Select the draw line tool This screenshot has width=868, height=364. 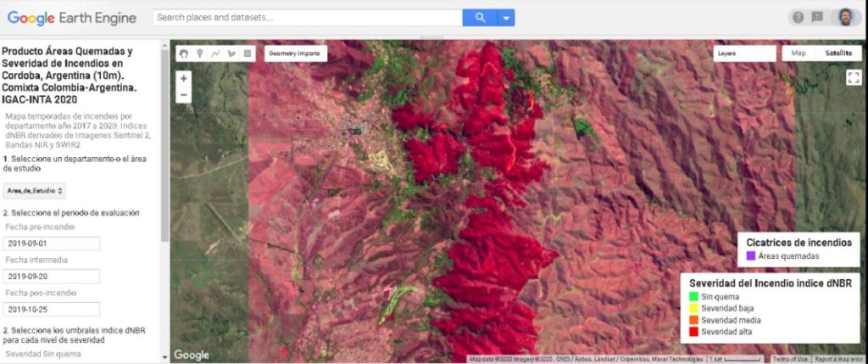coord(215,53)
